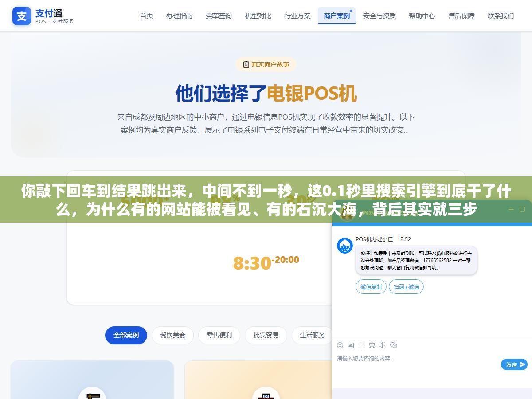Toggle chat sound speaker icon
This screenshot has width=532, height=399.
[x=383, y=345]
